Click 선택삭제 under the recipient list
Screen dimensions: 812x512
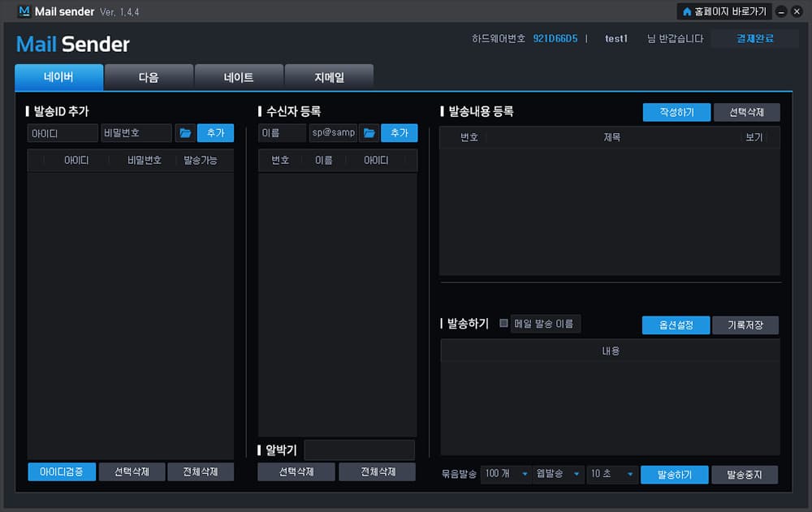[296, 471]
